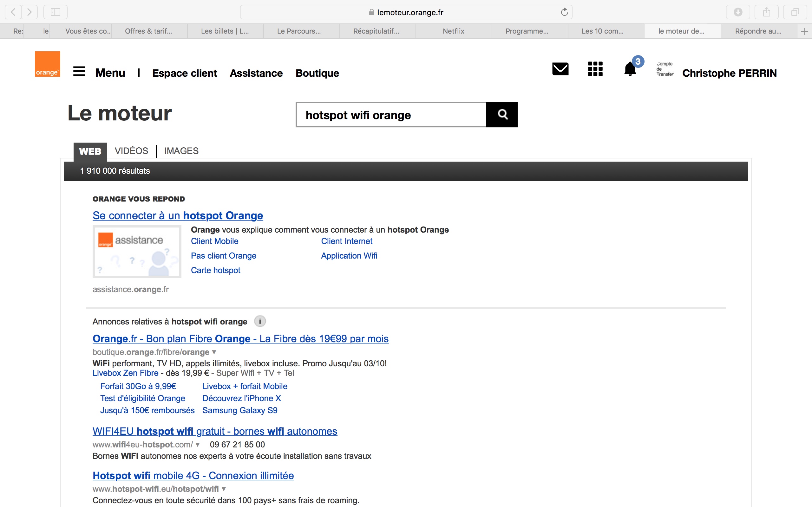Open the notifications bell icon
Image resolution: width=812 pixels, height=507 pixels.
[630, 69]
